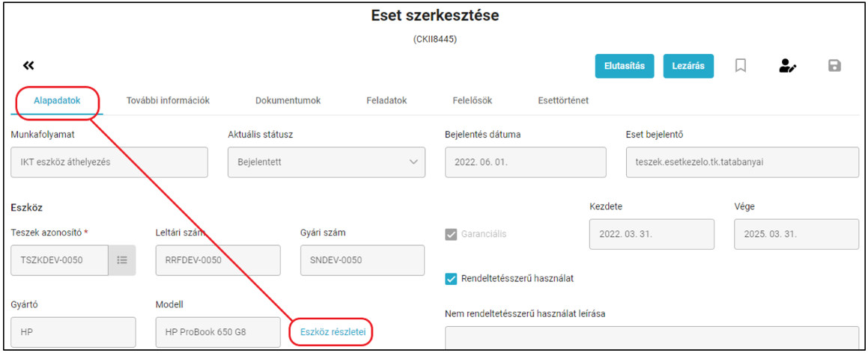868x353 pixels.
Task: Switch to the További információk tab
Action: pos(169,101)
